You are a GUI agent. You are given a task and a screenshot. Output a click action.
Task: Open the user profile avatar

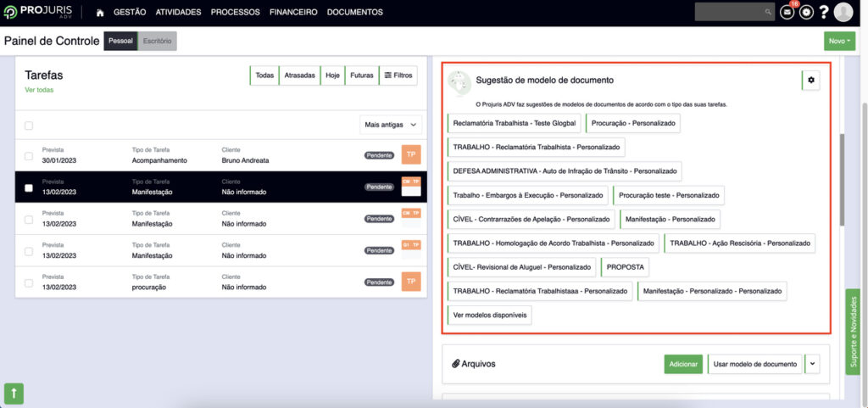843,12
